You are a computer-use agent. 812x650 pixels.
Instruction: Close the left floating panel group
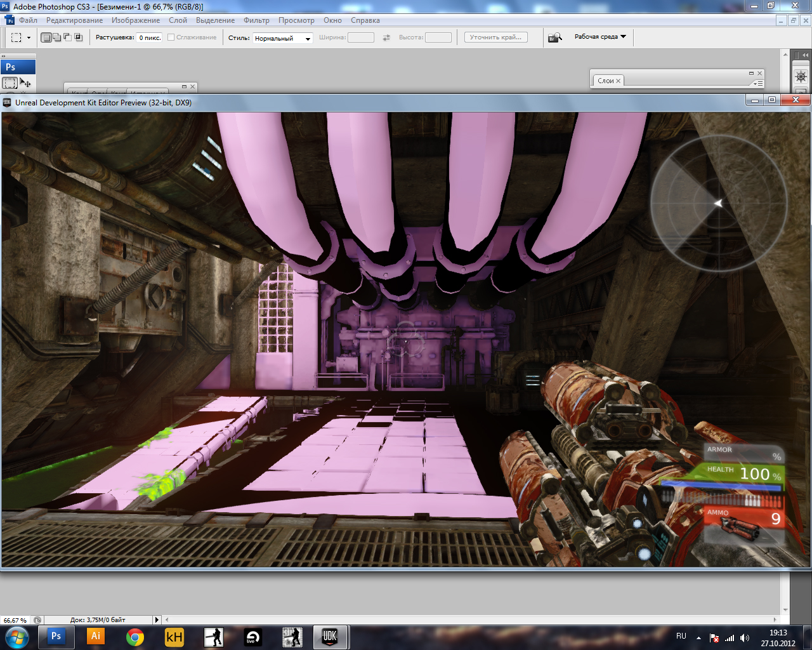pos(192,86)
